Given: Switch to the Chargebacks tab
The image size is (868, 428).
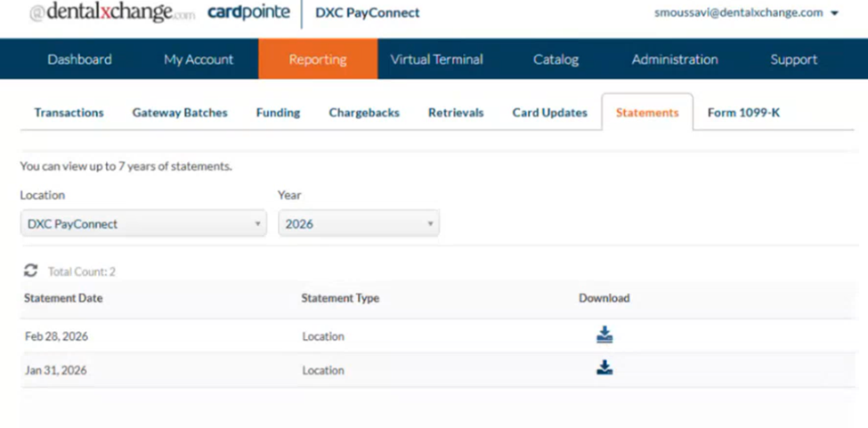Looking at the screenshot, I should [364, 113].
